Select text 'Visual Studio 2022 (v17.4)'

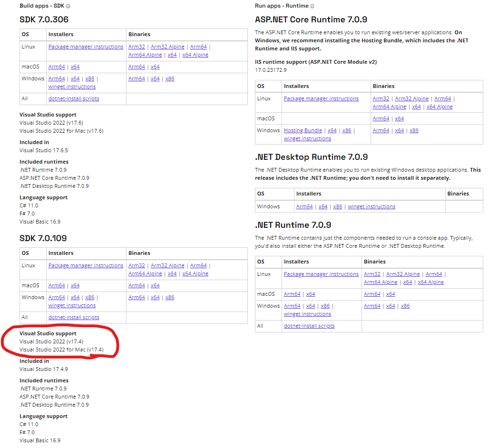[51, 341]
